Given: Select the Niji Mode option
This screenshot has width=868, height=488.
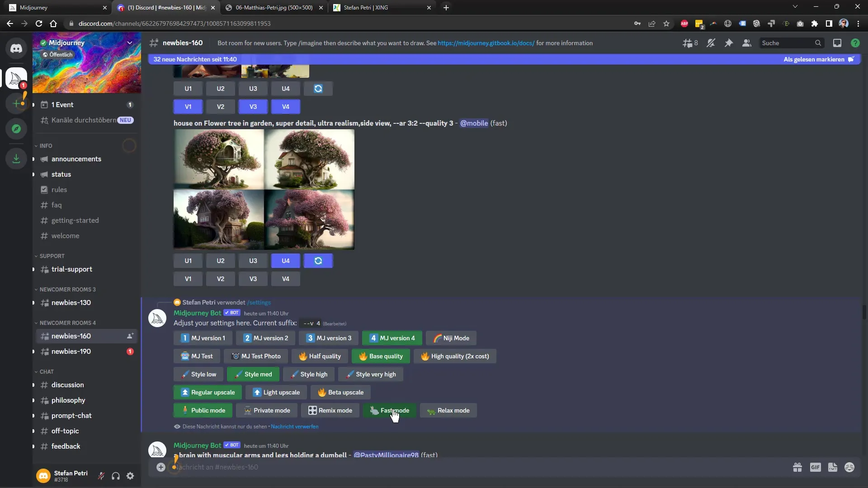Looking at the screenshot, I should tap(451, 338).
